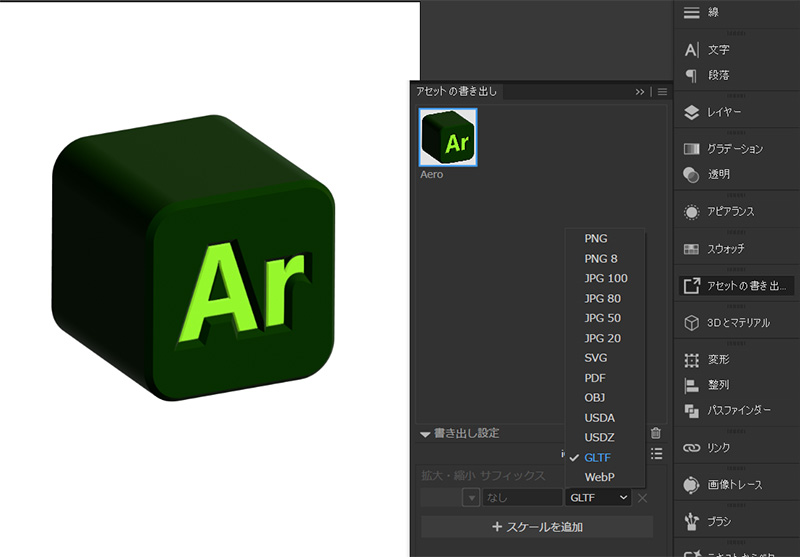This screenshot has width=800, height=557.
Task: Choose JPG 50 from the format list
Action: click(605, 318)
